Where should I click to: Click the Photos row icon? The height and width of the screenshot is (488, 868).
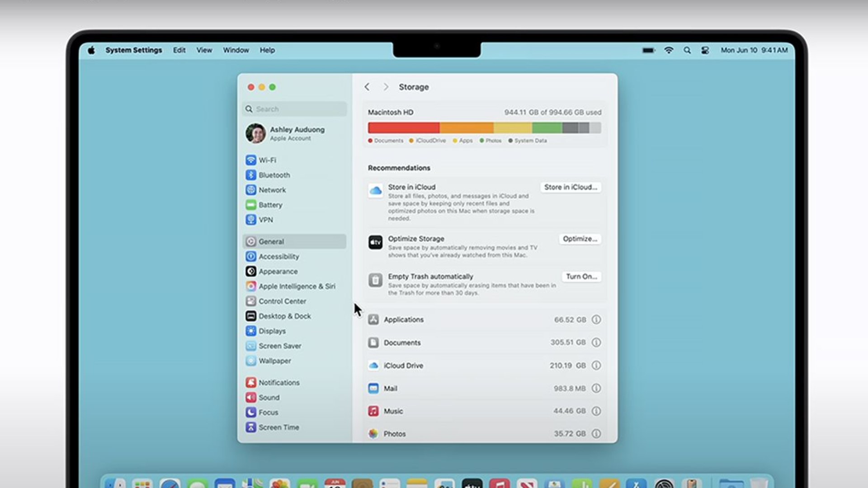click(x=373, y=433)
